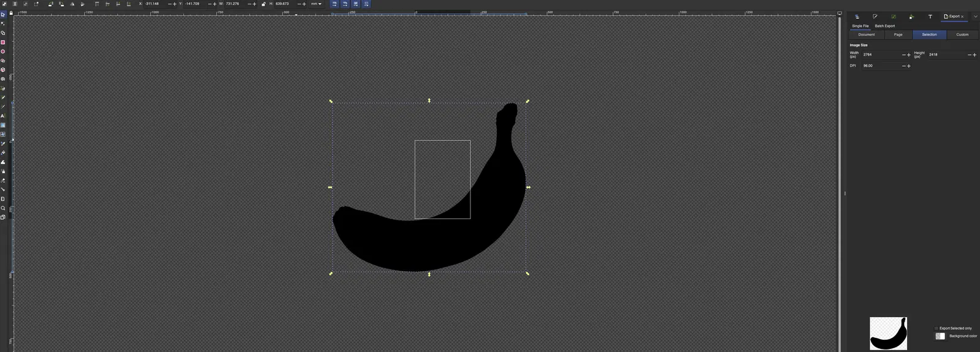The width and height of the screenshot is (980, 352).
Task: Choose Document export area
Action: tap(866, 35)
